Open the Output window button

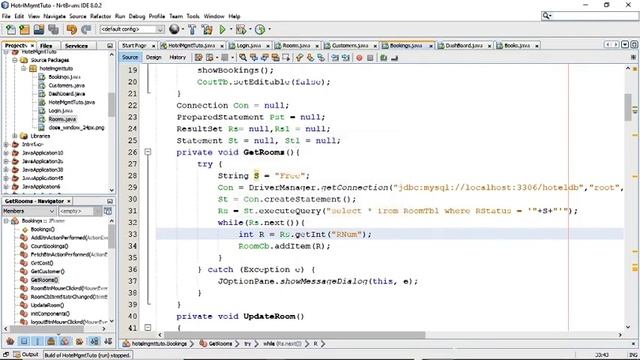[x=26, y=355]
